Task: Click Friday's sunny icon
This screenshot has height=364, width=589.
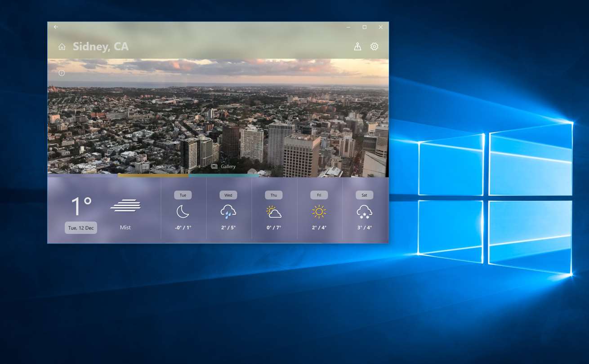Action: [x=319, y=211]
